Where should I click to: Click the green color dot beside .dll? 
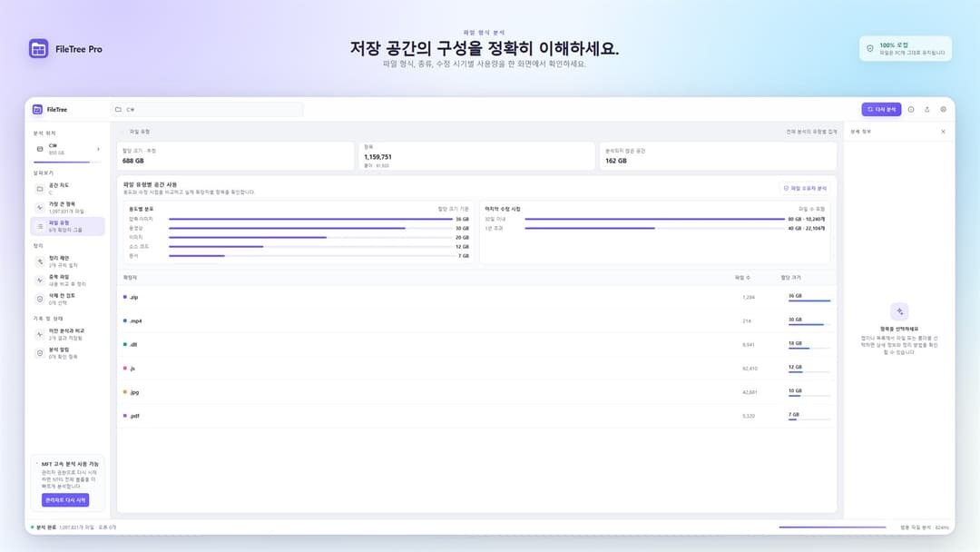pos(125,344)
